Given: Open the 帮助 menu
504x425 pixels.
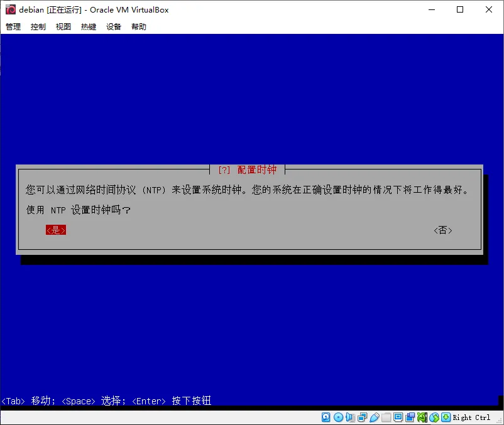Looking at the screenshot, I should (x=139, y=26).
